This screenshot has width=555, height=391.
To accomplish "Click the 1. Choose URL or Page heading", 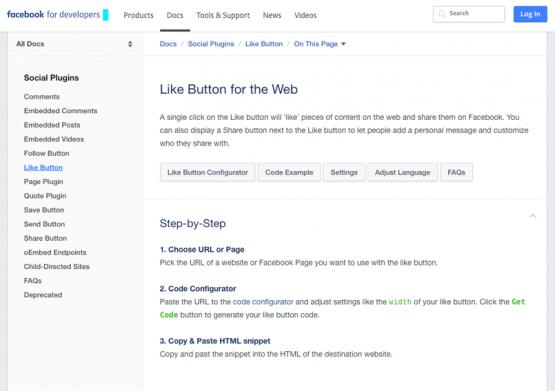I will 202,249.
